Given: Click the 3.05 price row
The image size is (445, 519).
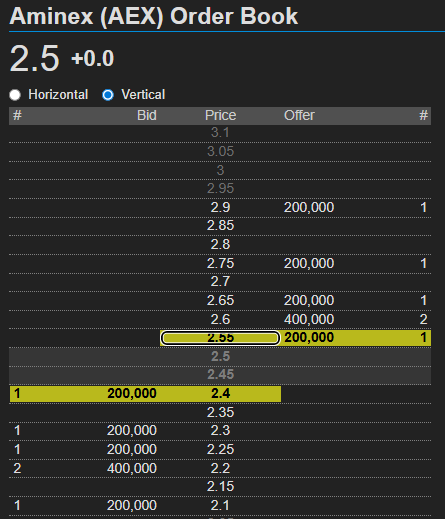Looking at the screenshot, I should pos(220,152).
